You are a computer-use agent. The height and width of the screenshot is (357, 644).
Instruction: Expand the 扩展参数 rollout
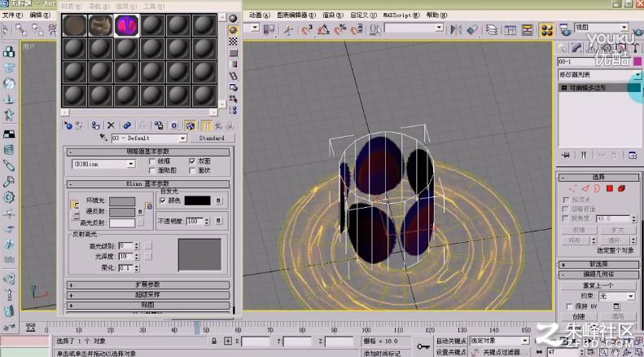pos(148,284)
